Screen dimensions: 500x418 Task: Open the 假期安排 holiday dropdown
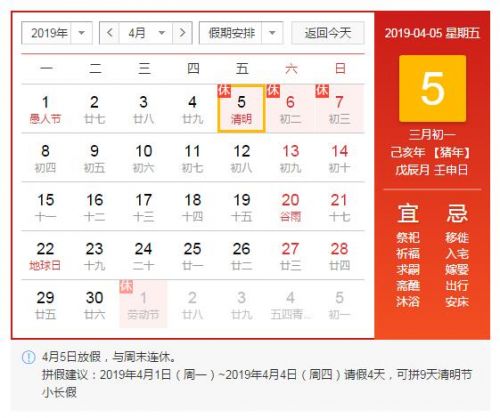(x=241, y=33)
